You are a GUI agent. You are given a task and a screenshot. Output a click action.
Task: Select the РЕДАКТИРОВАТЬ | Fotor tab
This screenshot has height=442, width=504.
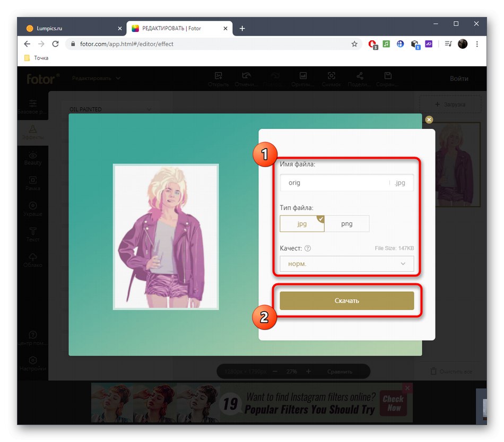pyautogui.click(x=179, y=28)
